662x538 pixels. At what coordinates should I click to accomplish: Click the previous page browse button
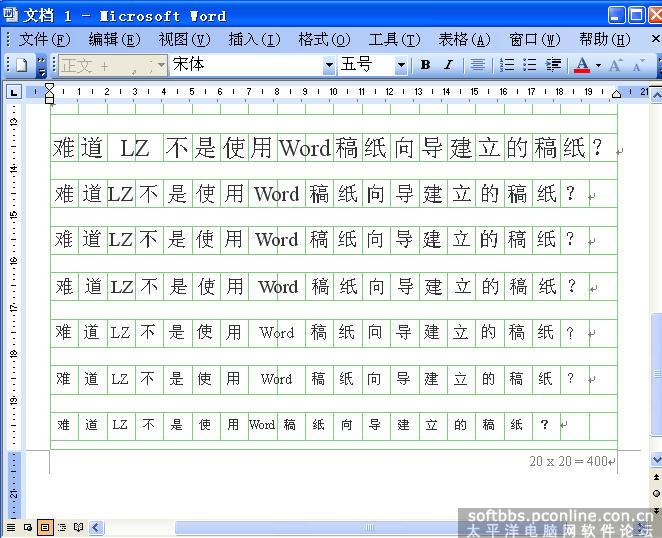(656, 478)
